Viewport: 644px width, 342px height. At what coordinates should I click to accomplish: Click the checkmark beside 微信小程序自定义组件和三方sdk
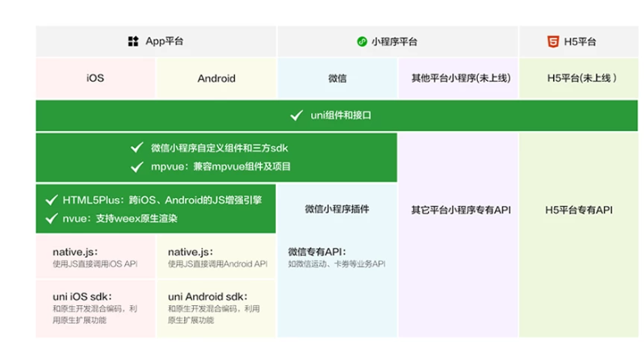pyautogui.click(x=137, y=147)
